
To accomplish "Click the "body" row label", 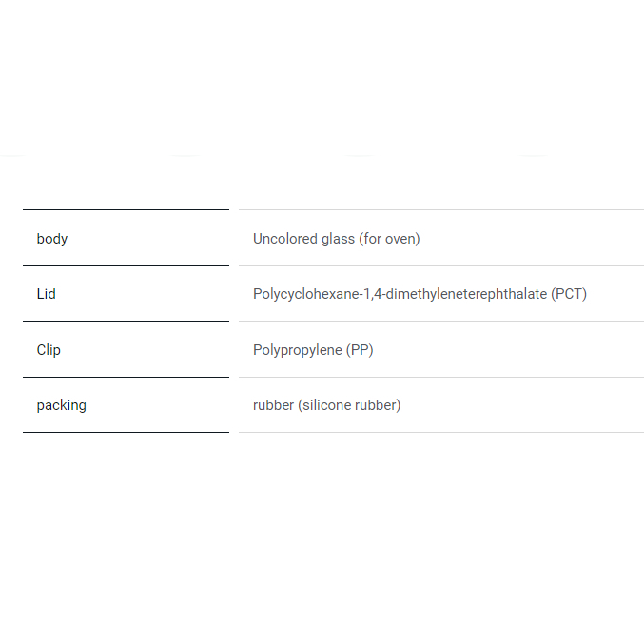I will (52, 239).
